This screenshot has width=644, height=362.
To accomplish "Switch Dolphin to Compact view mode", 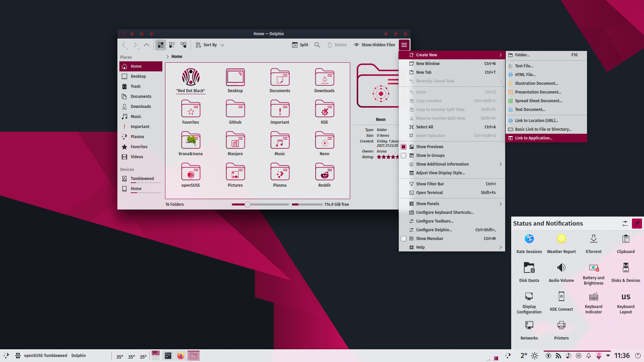I will click(172, 45).
